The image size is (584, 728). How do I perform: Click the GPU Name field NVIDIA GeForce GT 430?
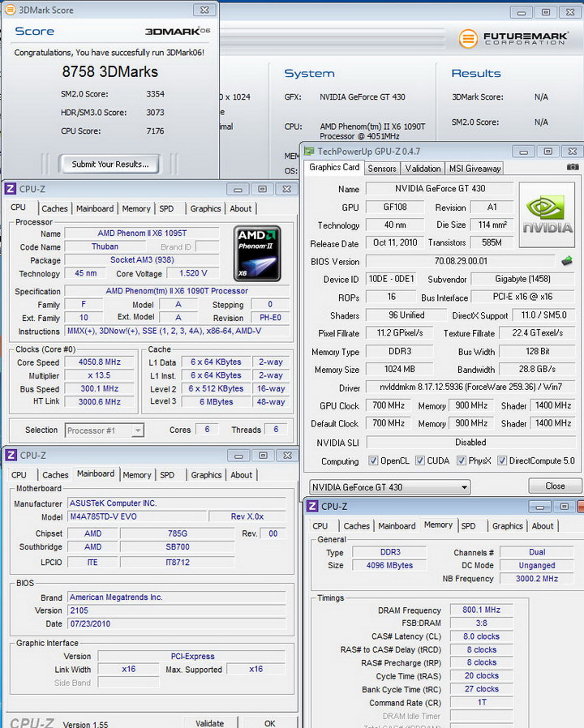[x=440, y=189]
